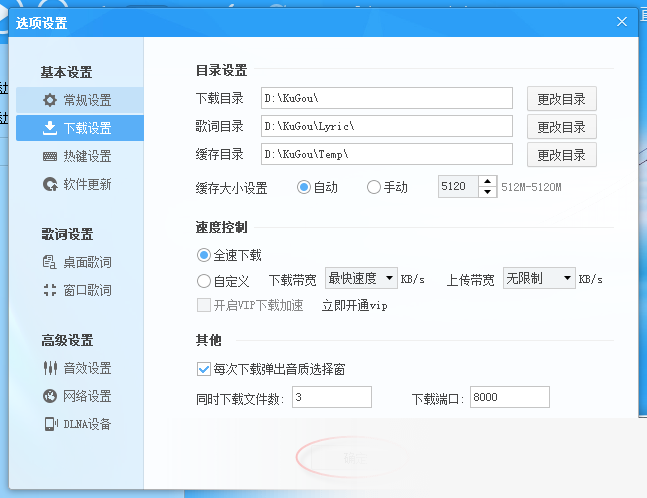This screenshot has width=647, height=498.
Task: Click 立即开通vip link
Action: tap(354, 306)
